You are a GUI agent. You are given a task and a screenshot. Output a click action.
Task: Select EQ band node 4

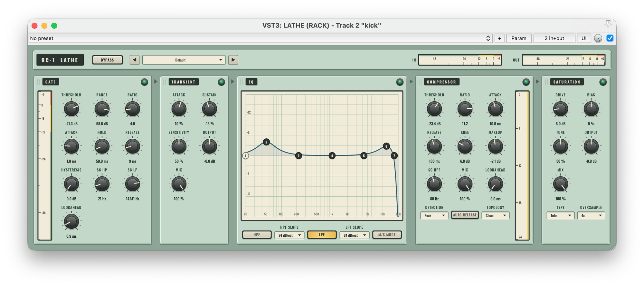click(332, 156)
